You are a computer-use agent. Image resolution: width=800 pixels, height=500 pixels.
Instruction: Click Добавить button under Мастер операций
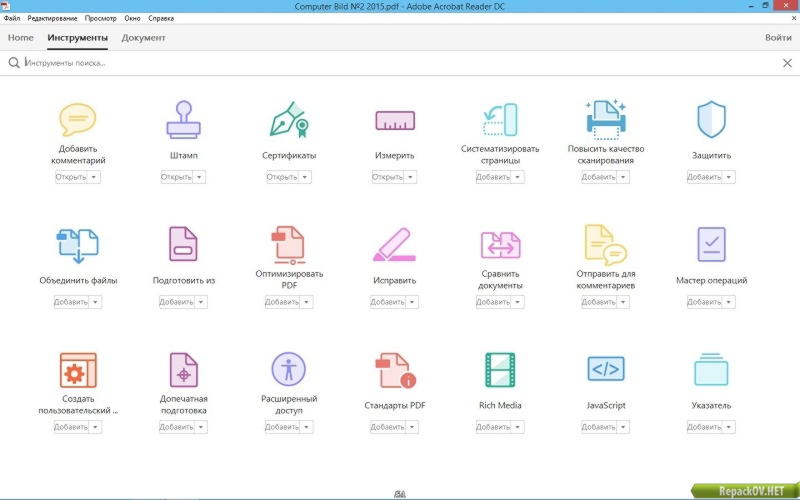tap(705, 302)
